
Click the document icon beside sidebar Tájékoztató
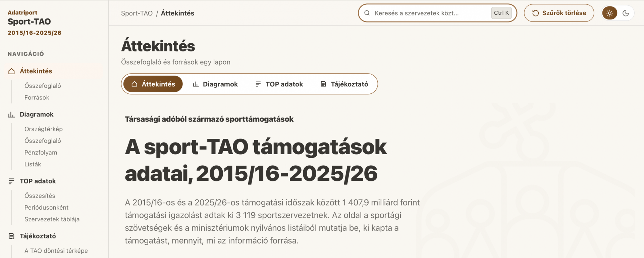pos(11,236)
